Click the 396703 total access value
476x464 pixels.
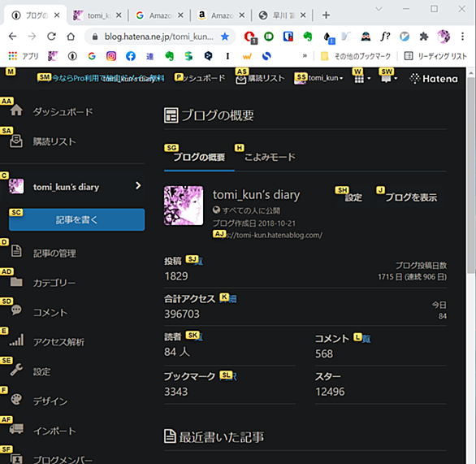pyautogui.click(x=182, y=314)
